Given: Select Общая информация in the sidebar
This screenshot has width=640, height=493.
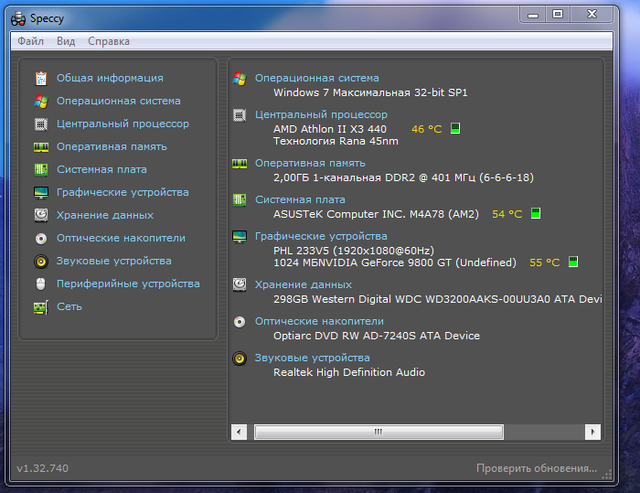Looking at the screenshot, I should click(110, 78).
